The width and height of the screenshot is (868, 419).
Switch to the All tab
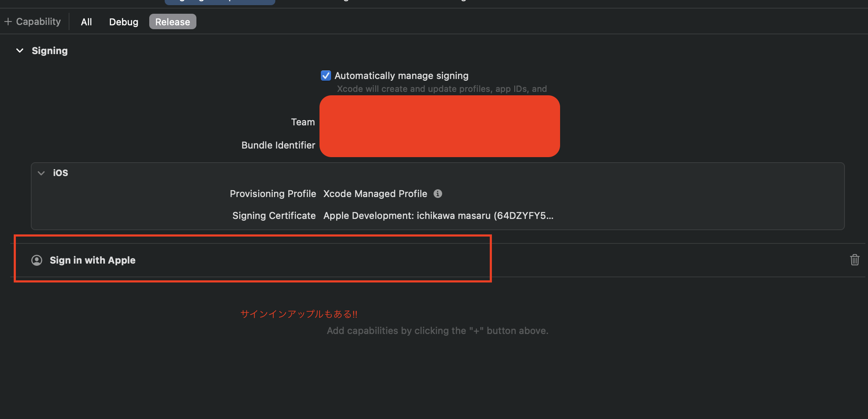[86, 21]
